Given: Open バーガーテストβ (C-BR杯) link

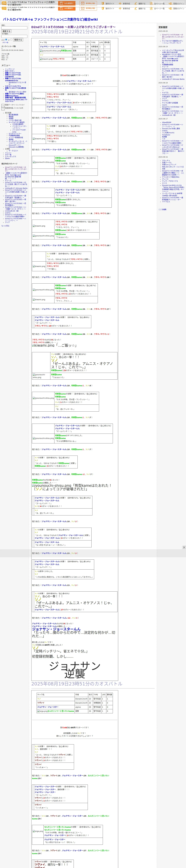Looking at the screenshot, I should 172,194.
